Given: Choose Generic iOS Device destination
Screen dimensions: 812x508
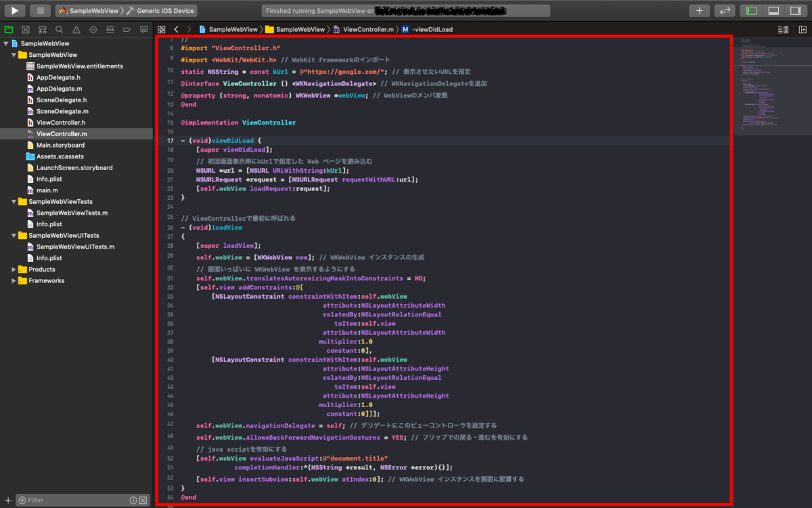Looking at the screenshot, I should (x=161, y=10).
